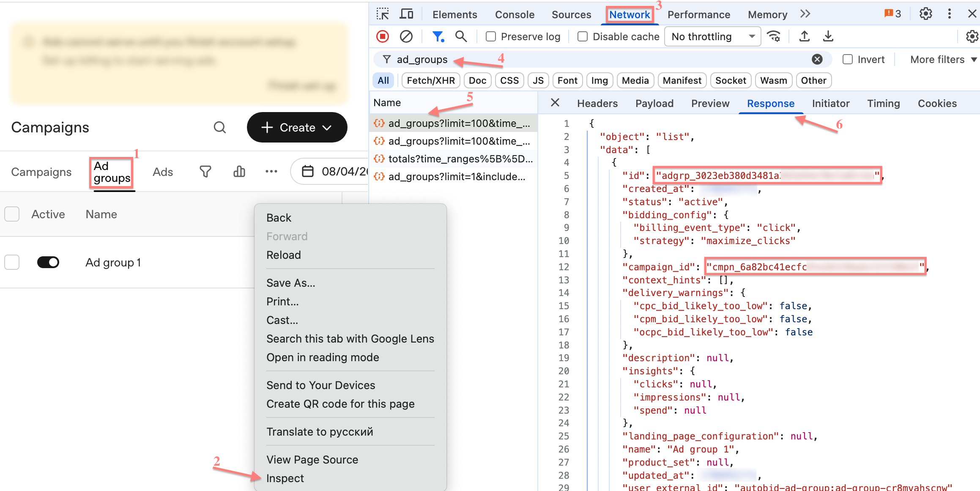
Task: Toggle the Ad group 1 active switch
Action: coord(48,262)
